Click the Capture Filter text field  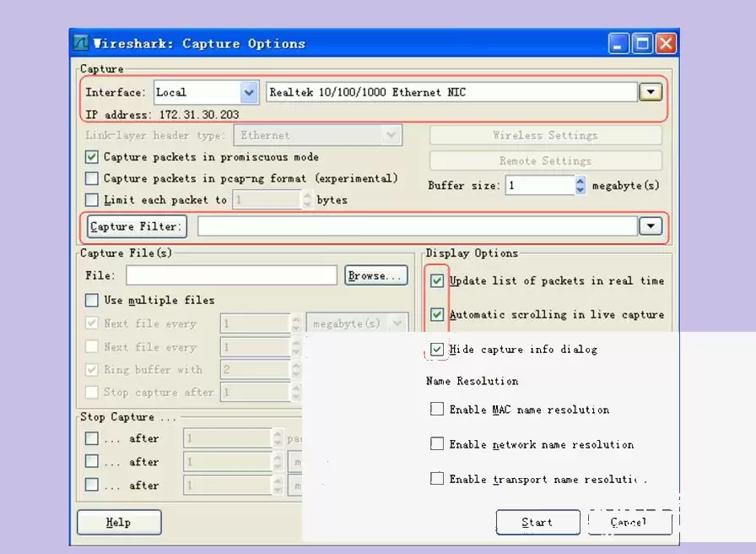coord(418,226)
